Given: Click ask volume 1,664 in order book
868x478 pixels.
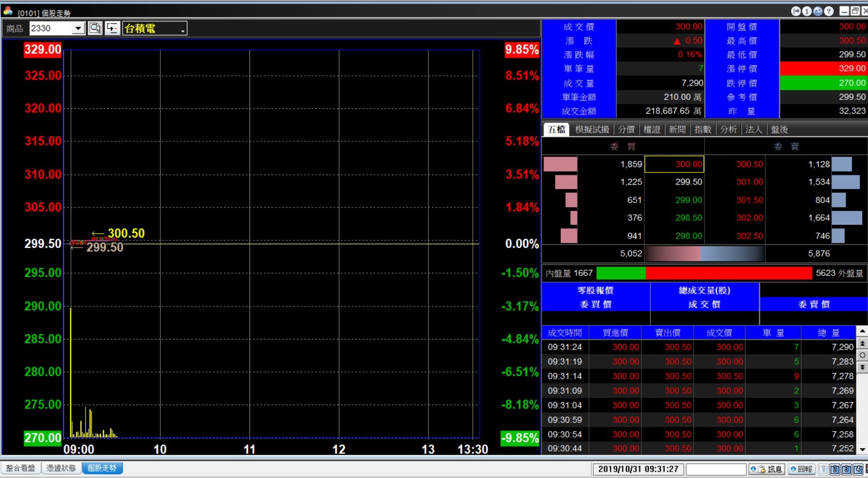Looking at the screenshot, I should (x=819, y=218).
